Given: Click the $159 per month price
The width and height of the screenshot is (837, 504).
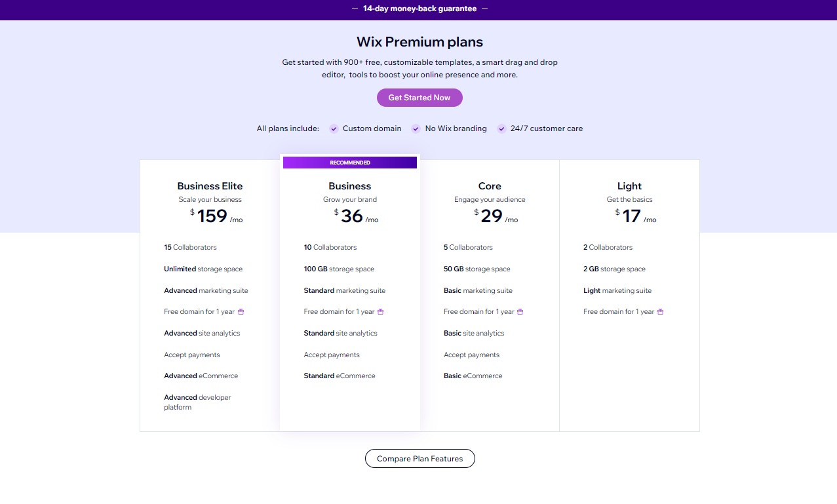Looking at the screenshot, I should 216,216.
